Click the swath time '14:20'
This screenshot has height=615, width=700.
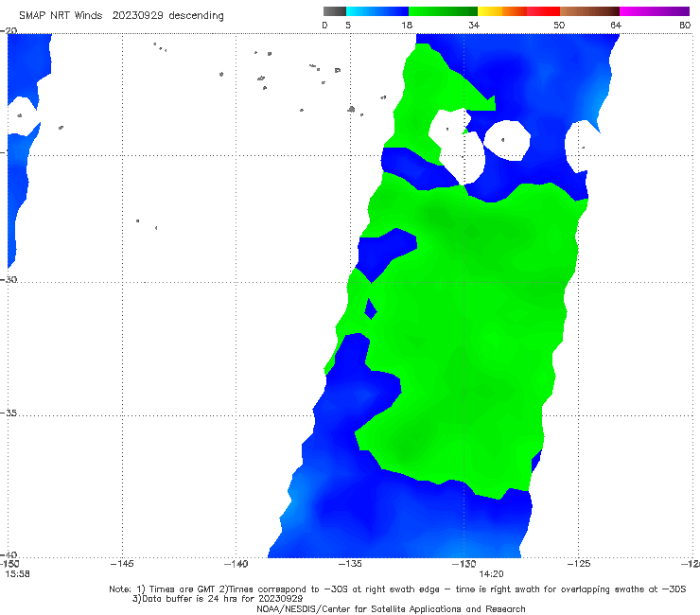[x=491, y=574]
